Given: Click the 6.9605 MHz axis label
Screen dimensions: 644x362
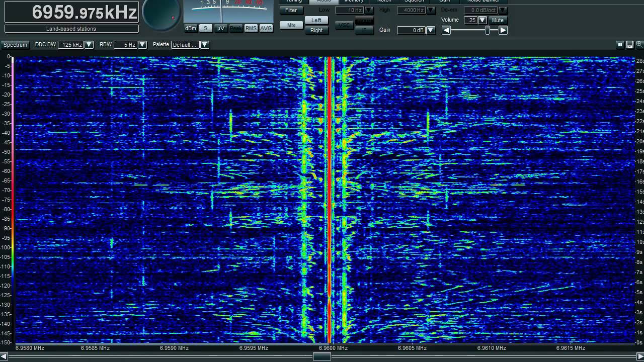Looking at the screenshot, I should (x=412, y=348).
